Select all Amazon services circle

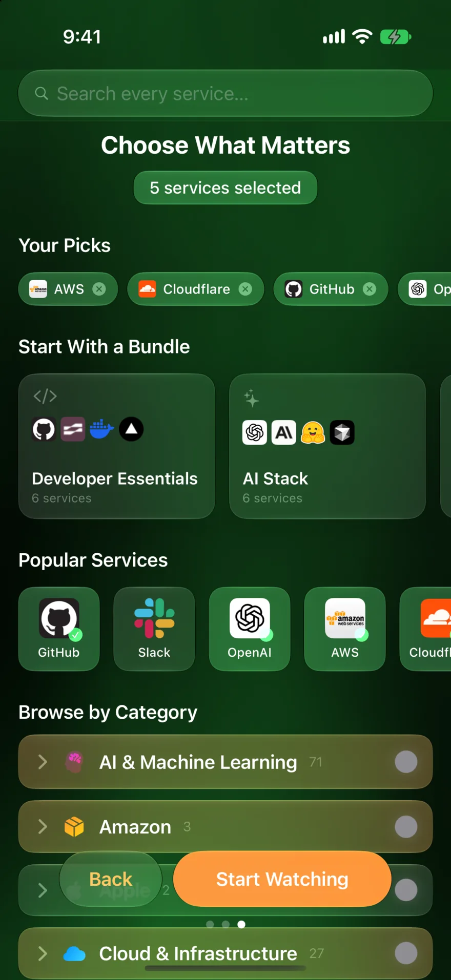pos(406,826)
